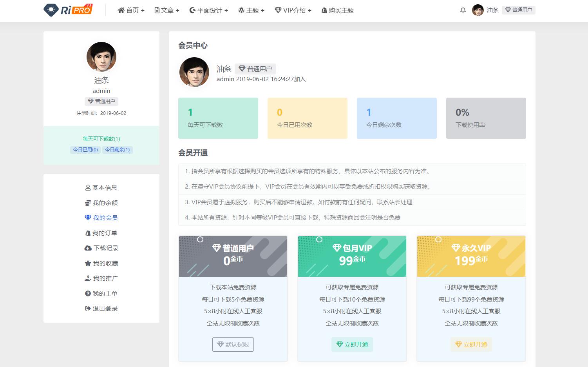The height and width of the screenshot is (367, 588).
Task: Click 立即开通 button under 永久VIP
Action: (x=471, y=344)
